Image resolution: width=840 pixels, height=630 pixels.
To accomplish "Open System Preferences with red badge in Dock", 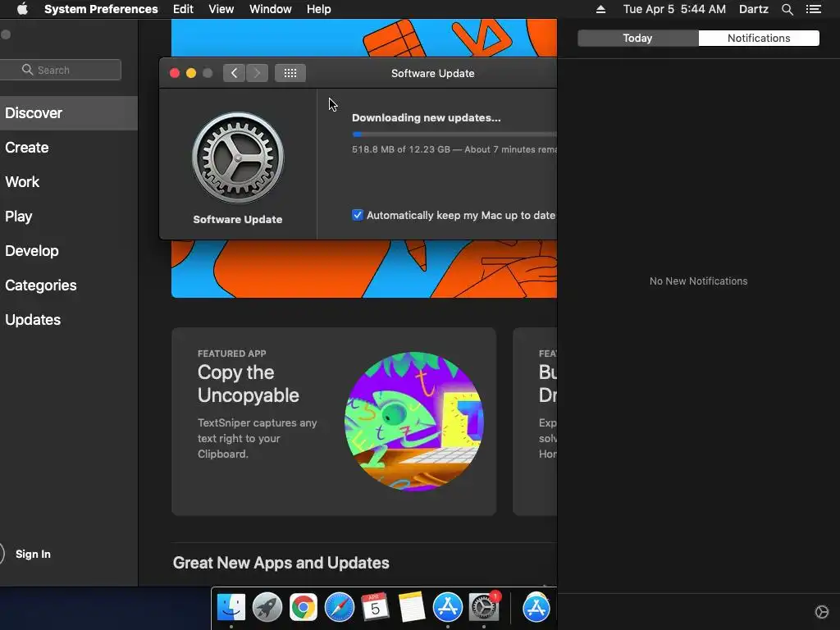I will coord(484,608).
